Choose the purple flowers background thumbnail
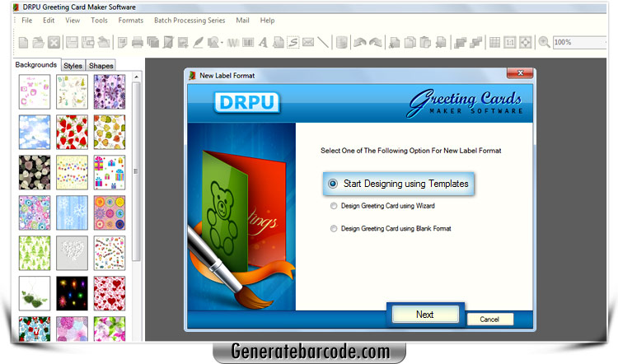 click(110, 91)
